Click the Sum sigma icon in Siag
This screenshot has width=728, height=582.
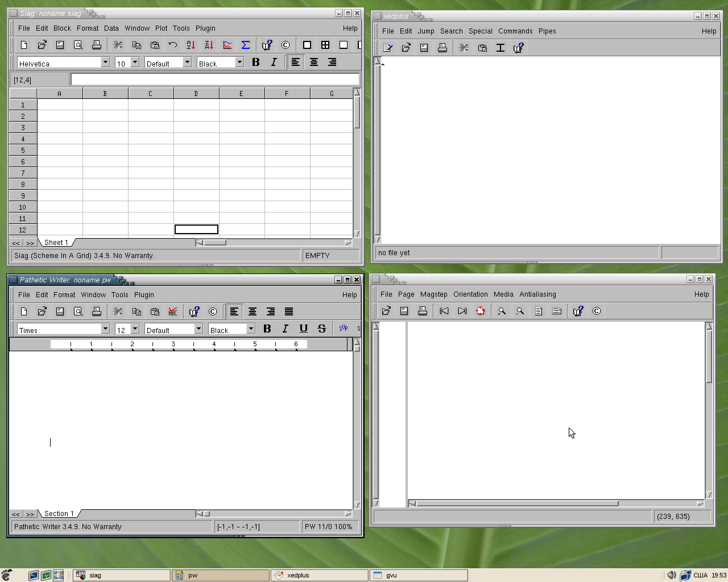(x=246, y=45)
